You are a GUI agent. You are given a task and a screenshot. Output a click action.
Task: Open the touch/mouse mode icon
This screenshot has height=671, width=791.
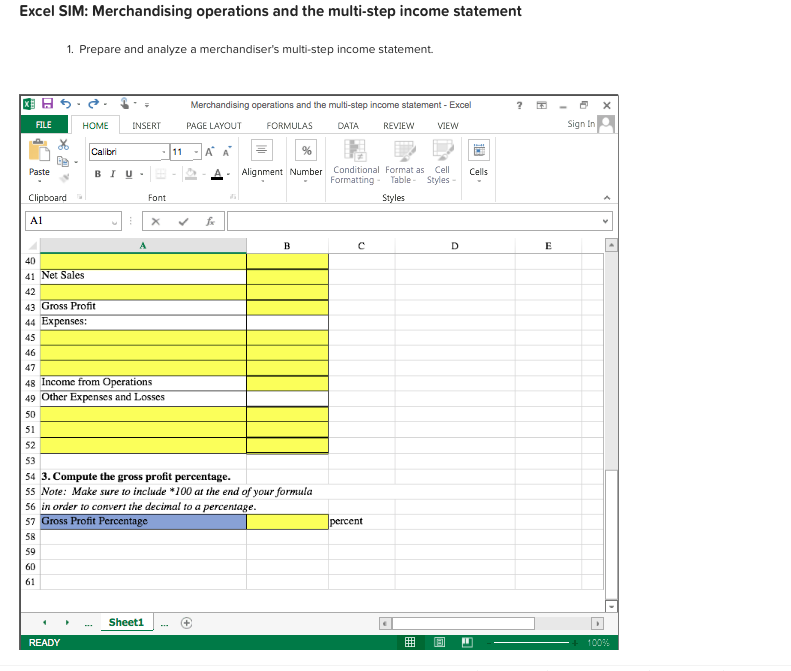pyautogui.click(x=125, y=103)
